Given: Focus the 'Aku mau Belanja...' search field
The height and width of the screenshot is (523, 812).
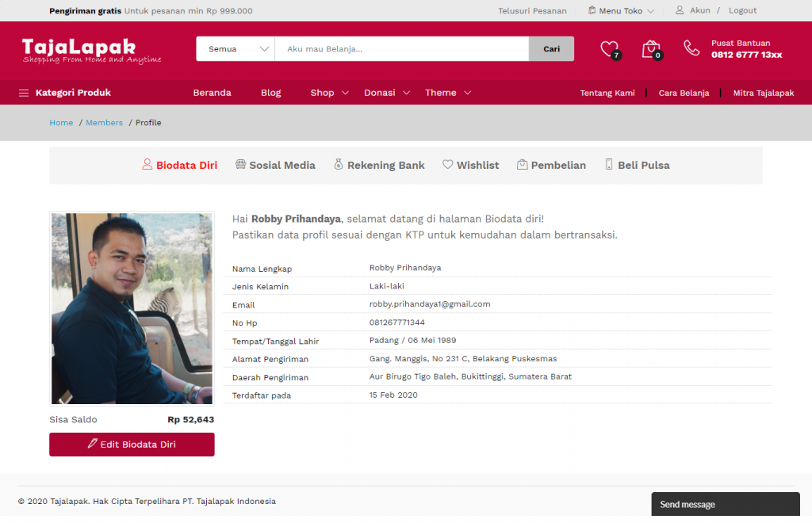Looking at the screenshot, I should tap(402, 48).
